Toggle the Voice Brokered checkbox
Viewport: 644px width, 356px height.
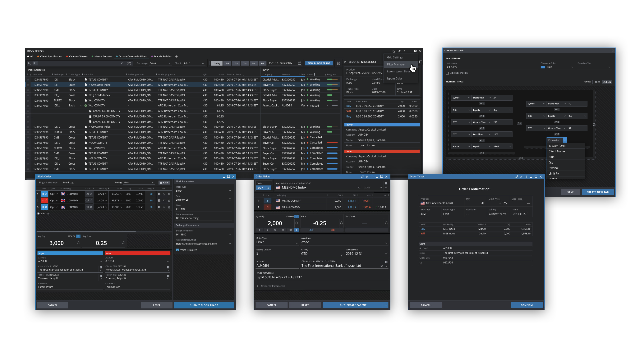177,250
